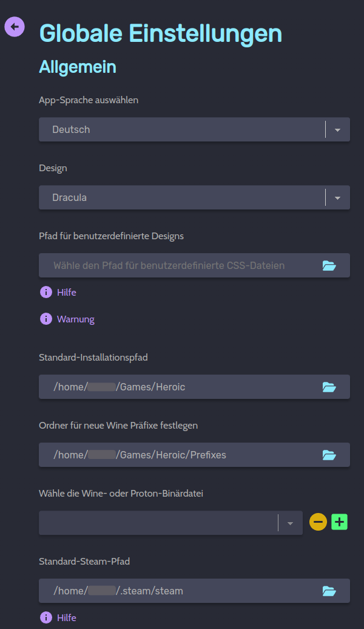Open folder browser for custom CSS path

point(329,265)
